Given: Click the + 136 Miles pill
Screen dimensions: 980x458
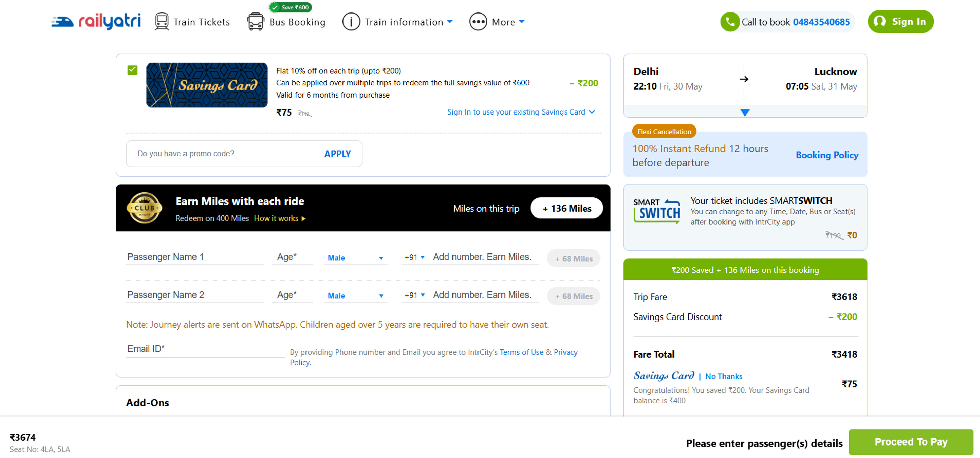Looking at the screenshot, I should [566, 208].
